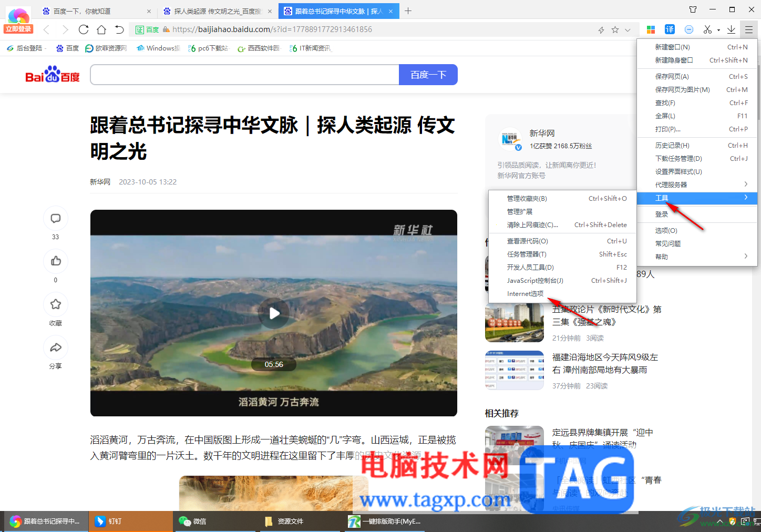The image size is (761, 532).
Task: Click 登录 in main menu
Action: pyautogui.click(x=697, y=214)
